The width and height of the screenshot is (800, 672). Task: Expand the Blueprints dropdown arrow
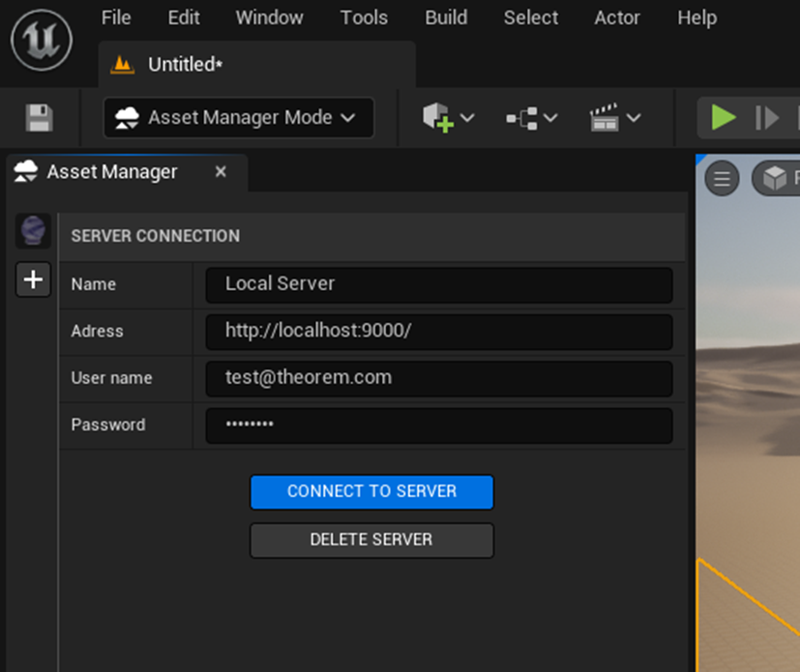550,118
